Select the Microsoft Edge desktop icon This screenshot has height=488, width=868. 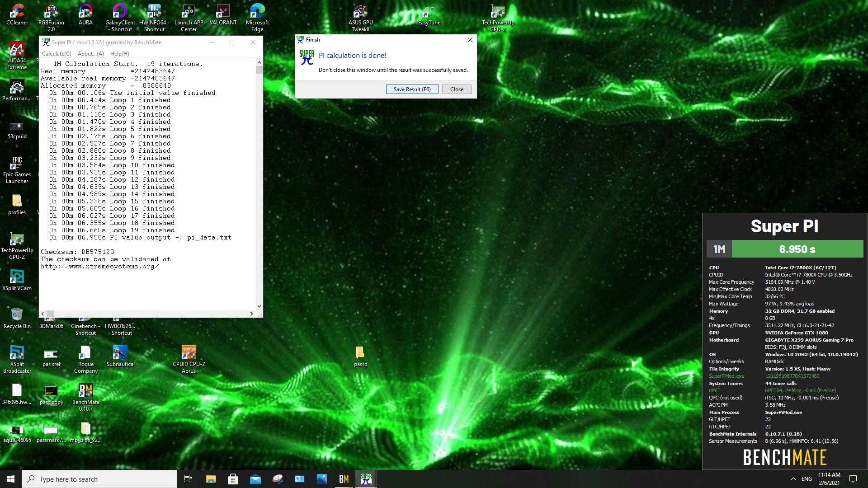[257, 18]
